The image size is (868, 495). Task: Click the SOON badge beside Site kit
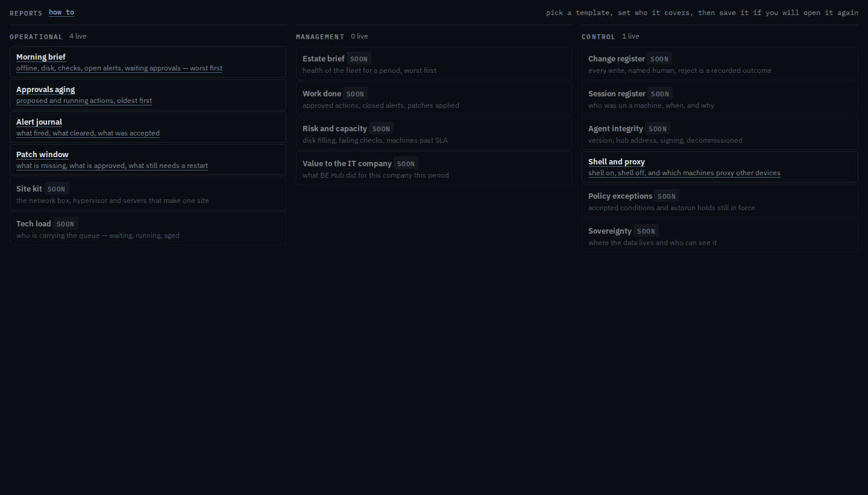pos(56,189)
